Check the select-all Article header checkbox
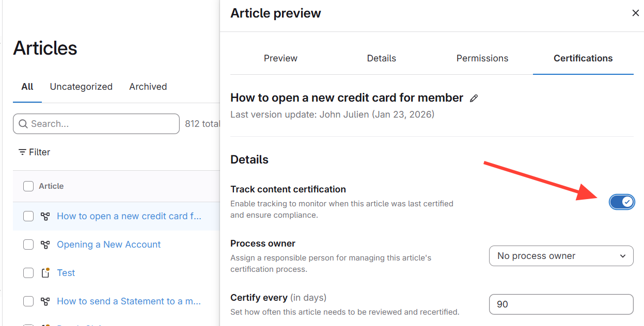This screenshot has width=644, height=326. coord(28,186)
